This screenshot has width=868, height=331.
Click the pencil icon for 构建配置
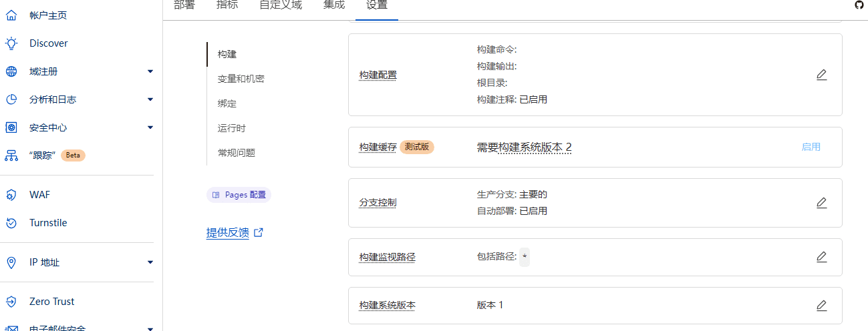pyautogui.click(x=821, y=75)
